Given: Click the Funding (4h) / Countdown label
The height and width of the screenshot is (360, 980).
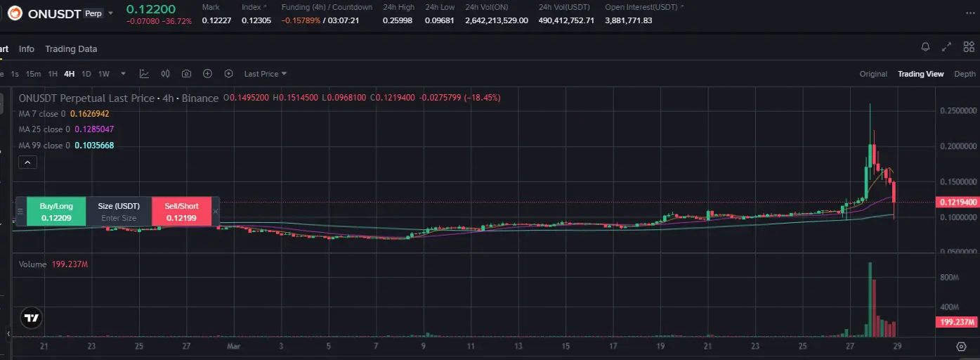Looking at the screenshot, I should 327,7.
